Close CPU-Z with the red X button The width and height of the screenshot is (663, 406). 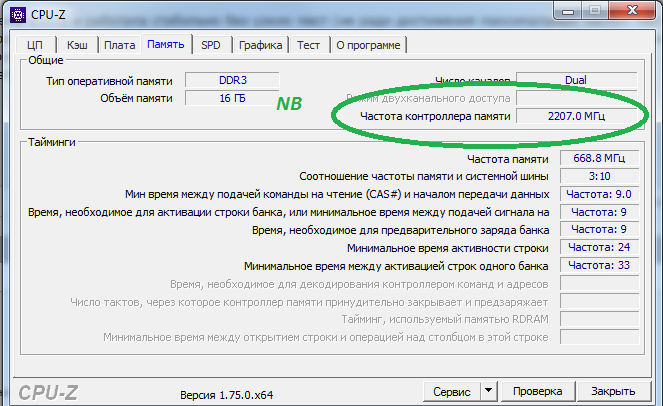click(633, 11)
